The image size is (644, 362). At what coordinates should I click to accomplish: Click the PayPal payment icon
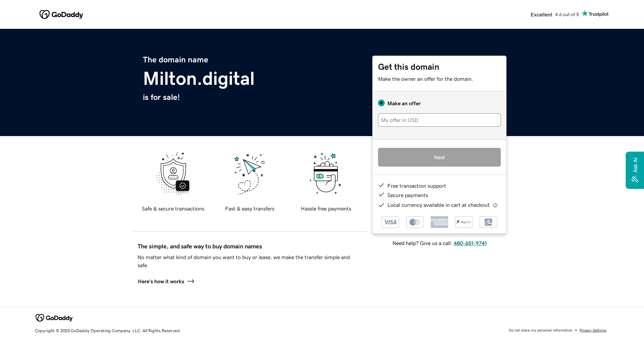464,222
